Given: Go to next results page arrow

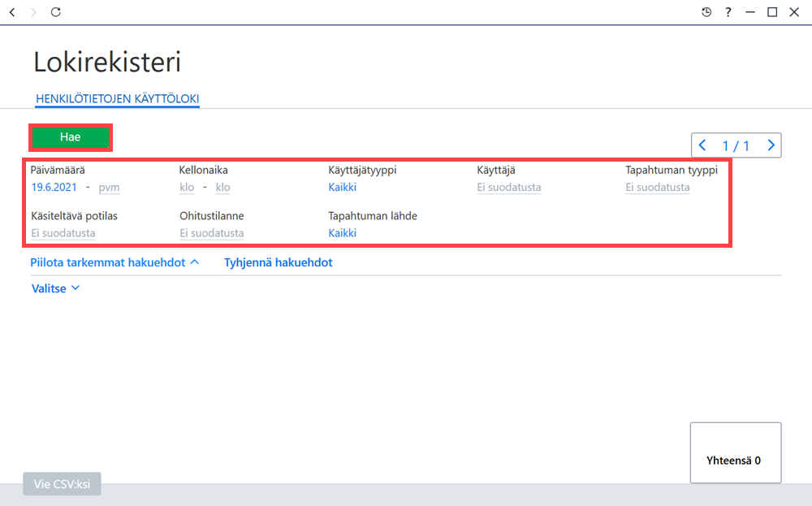Looking at the screenshot, I should (771, 145).
